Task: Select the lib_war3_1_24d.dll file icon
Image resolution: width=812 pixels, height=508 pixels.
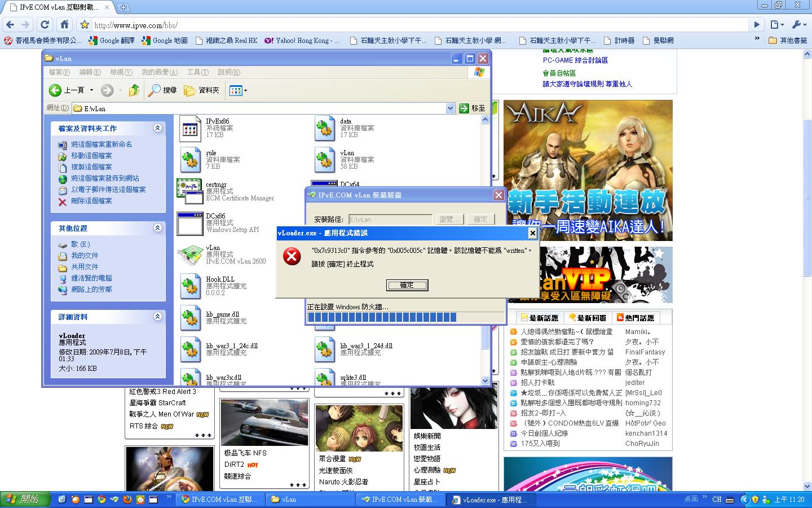Action: (325, 349)
